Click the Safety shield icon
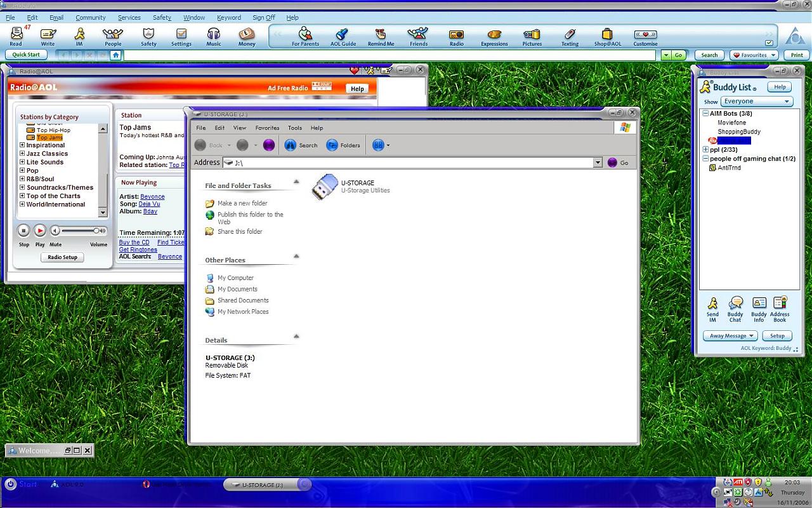 point(148,36)
